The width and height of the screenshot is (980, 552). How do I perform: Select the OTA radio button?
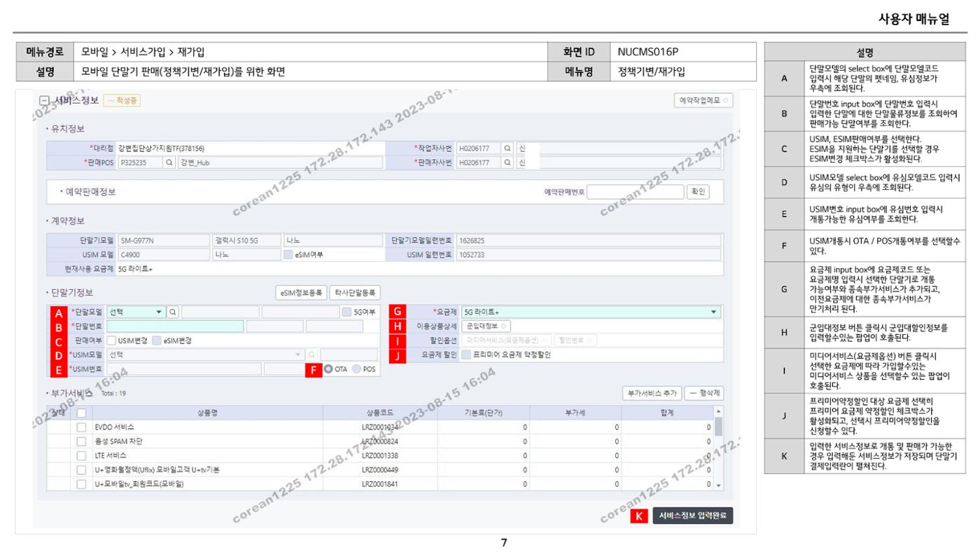tap(328, 368)
